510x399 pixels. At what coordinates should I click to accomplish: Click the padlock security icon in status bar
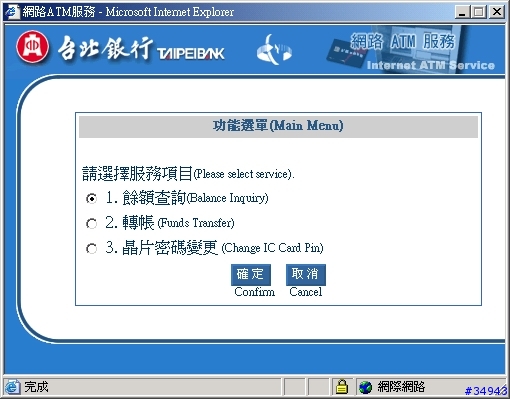coord(342,387)
